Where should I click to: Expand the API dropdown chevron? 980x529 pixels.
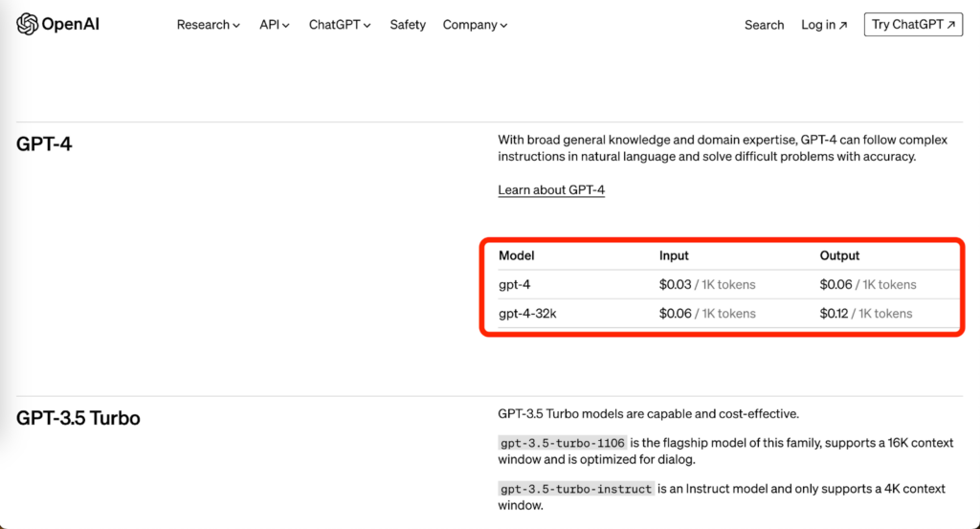coord(285,26)
